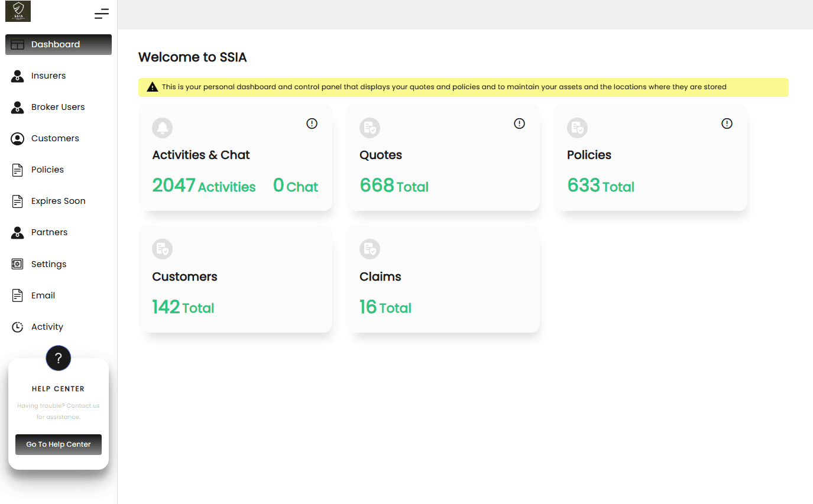Collapse the sidebar with the hamburger icon
This screenshot has width=813, height=504.
point(102,14)
